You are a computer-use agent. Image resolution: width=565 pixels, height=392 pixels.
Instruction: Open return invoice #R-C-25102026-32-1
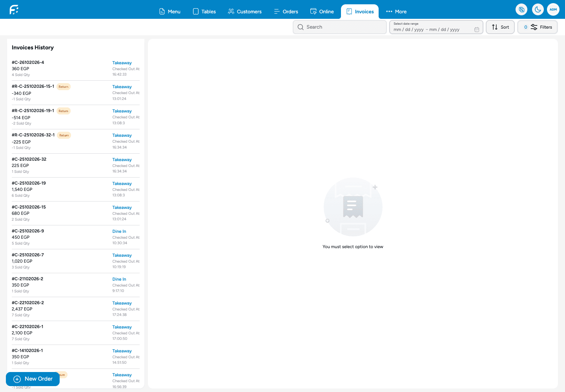click(76, 142)
